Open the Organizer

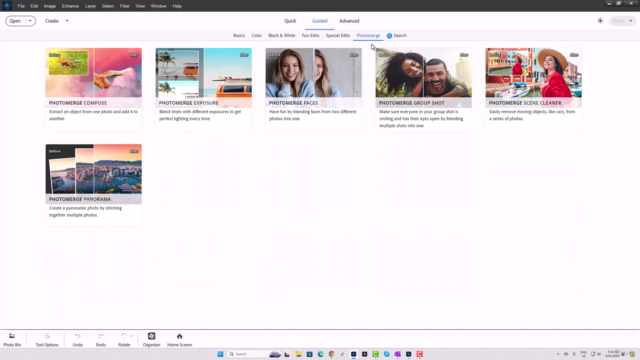point(151,340)
